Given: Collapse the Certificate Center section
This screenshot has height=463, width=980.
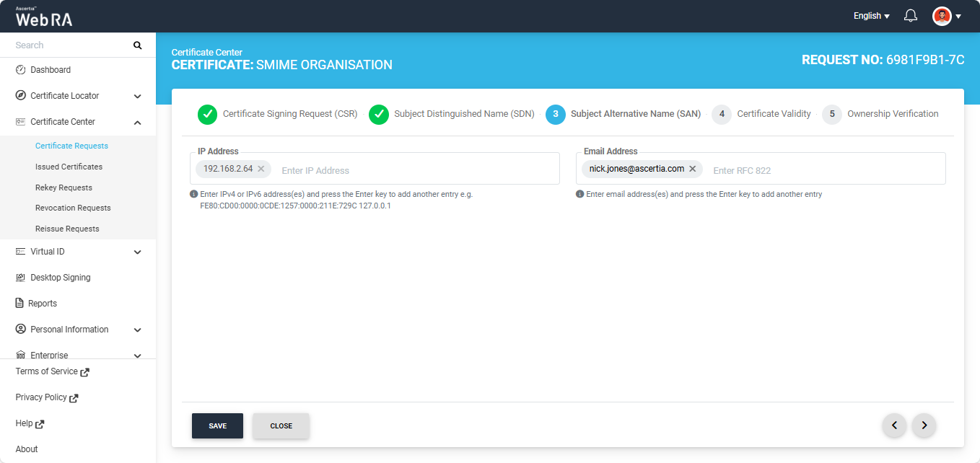Looking at the screenshot, I should tap(137, 122).
